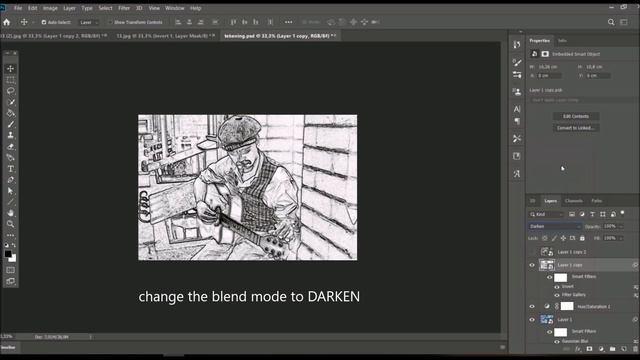Hide the Layer 1 copy layer

tap(532, 265)
